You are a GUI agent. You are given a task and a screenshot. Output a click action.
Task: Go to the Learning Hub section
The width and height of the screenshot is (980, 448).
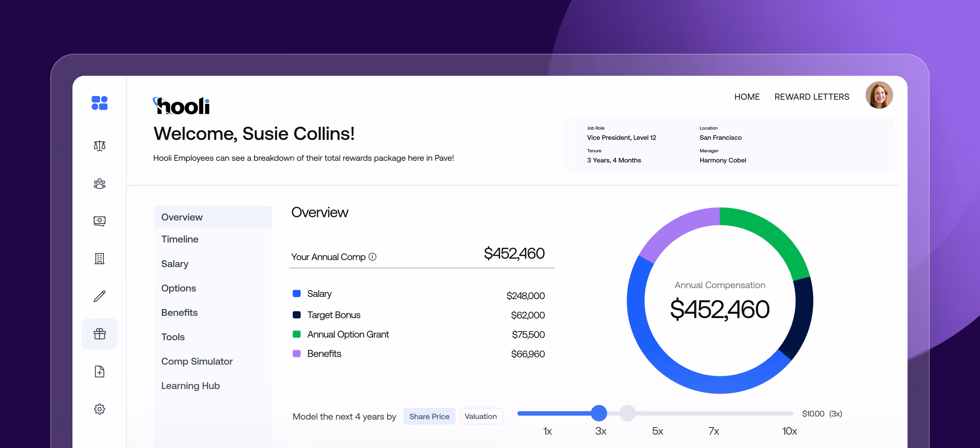pos(190,386)
